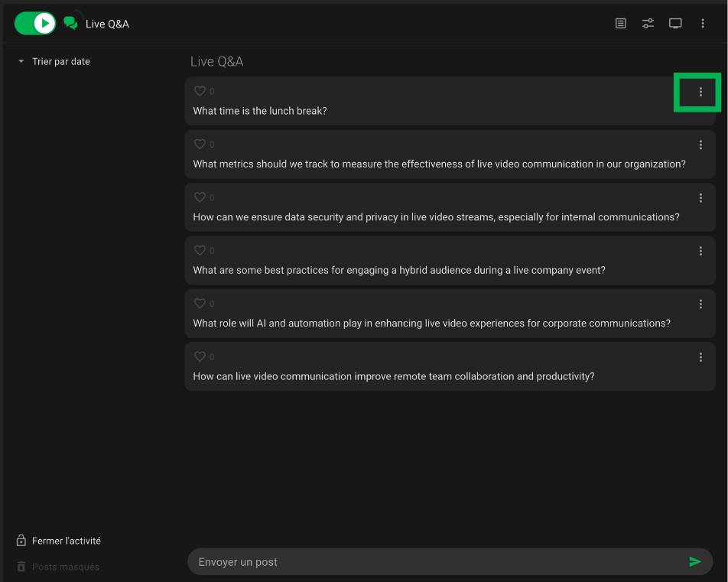Open options for remote team collaboration question
728x582 pixels.
click(x=700, y=357)
